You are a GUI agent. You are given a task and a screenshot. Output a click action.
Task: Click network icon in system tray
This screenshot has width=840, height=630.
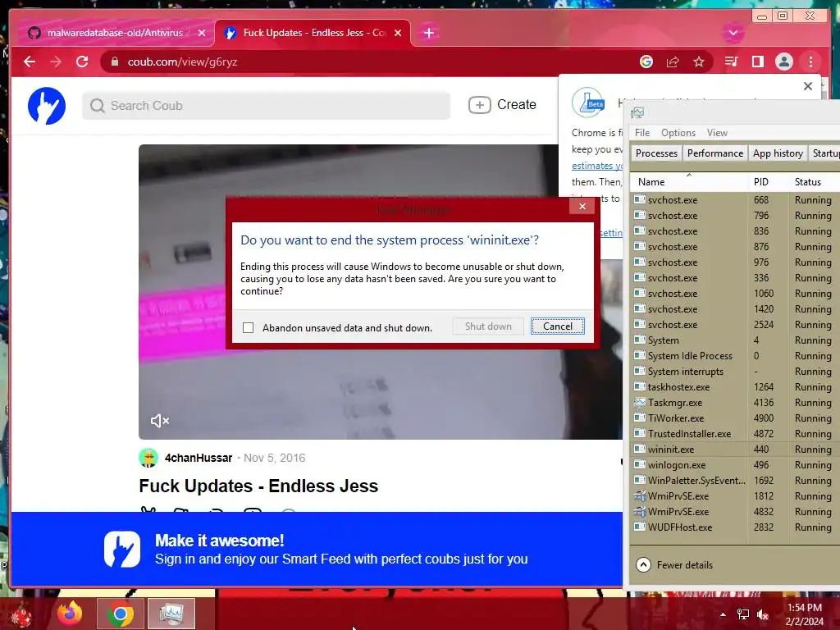click(x=743, y=614)
